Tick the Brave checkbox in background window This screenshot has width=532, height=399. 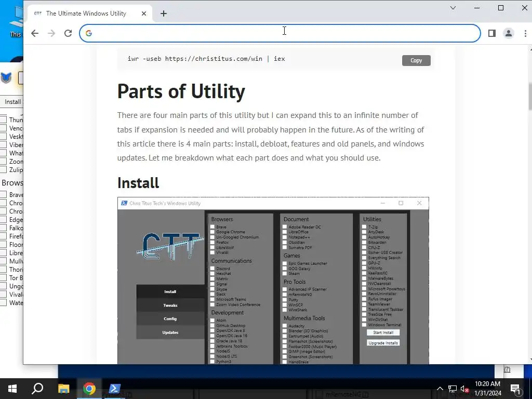tap(4, 194)
